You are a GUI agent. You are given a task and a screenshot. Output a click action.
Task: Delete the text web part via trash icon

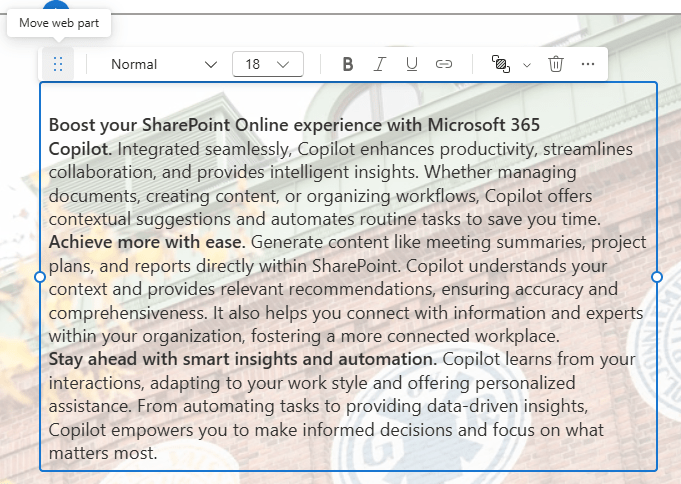click(556, 64)
